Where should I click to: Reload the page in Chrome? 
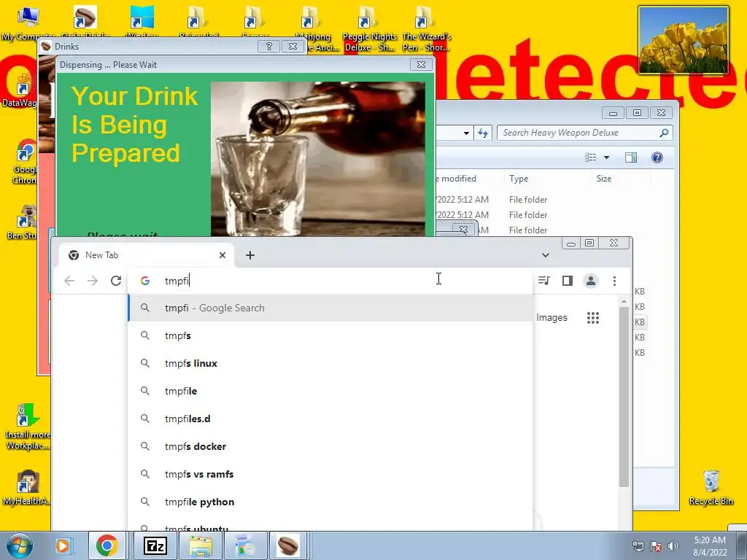pyautogui.click(x=116, y=281)
